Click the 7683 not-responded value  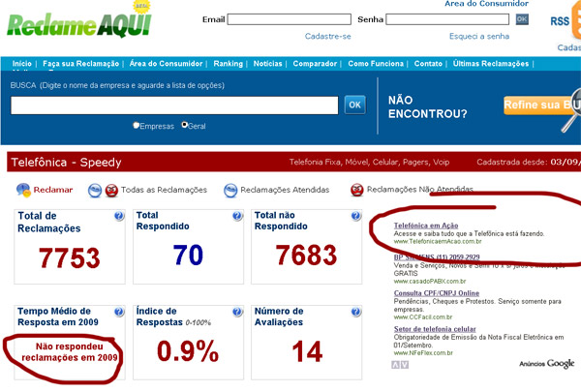tap(306, 255)
